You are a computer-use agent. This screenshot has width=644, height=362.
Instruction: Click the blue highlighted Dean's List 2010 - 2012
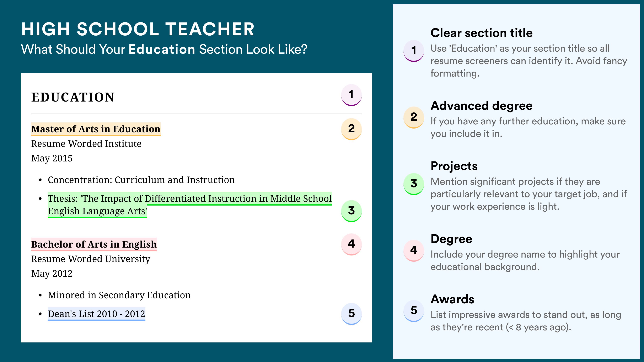97,314
